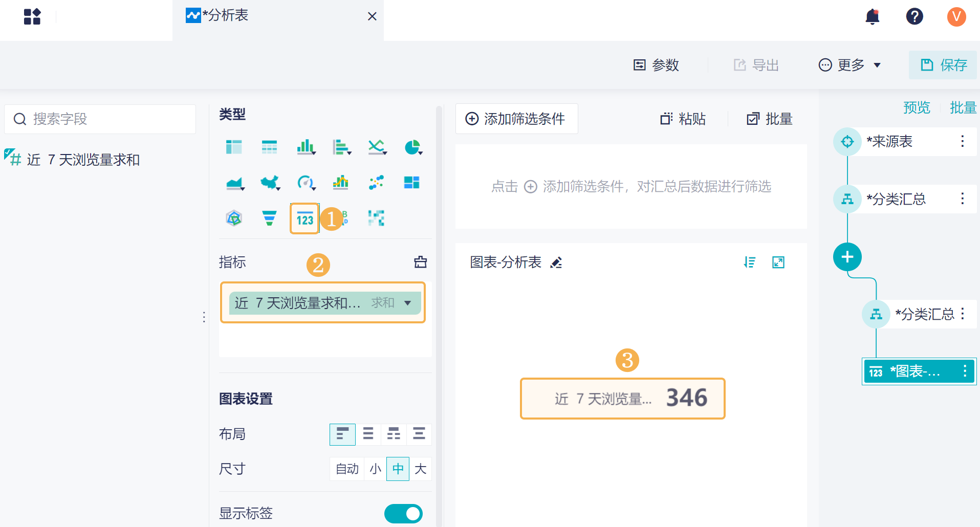Select the China map chart type

coord(270,183)
